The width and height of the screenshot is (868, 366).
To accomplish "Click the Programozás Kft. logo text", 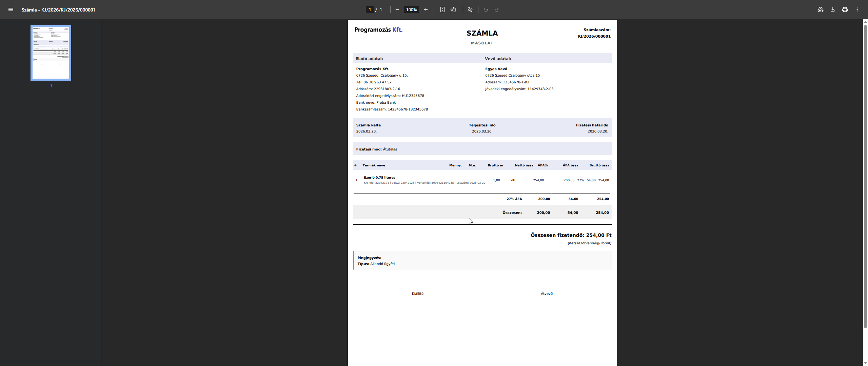I will tap(378, 30).
